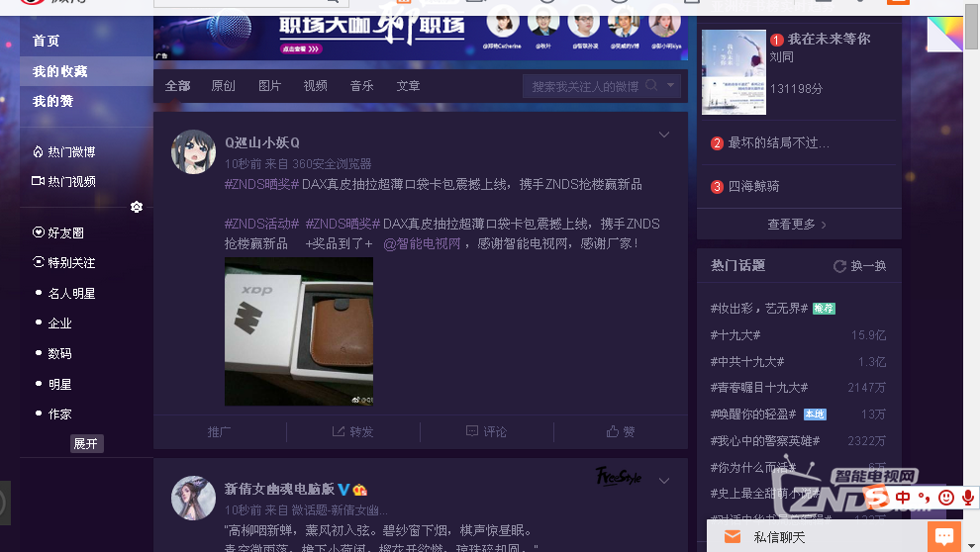Switch to the 原创 feed tab
The image size is (980, 552).
(224, 86)
